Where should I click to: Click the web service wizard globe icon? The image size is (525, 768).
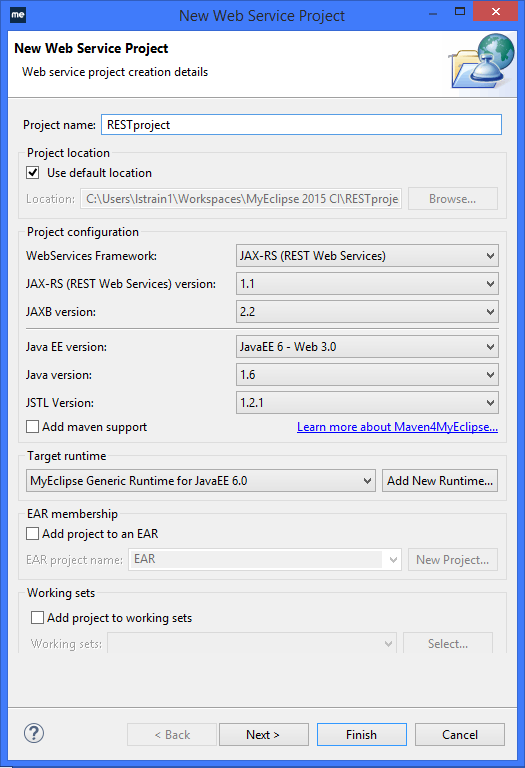tap(482, 61)
